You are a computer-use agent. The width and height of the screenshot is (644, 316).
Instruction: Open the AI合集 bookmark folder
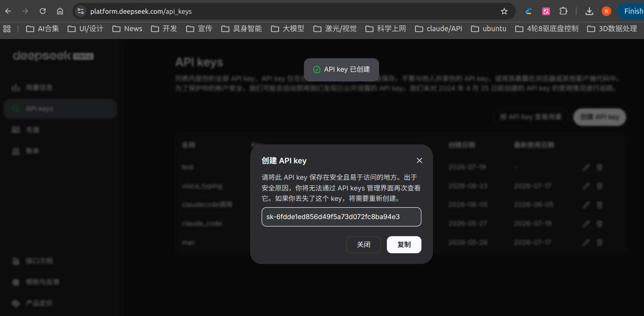(x=42, y=29)
